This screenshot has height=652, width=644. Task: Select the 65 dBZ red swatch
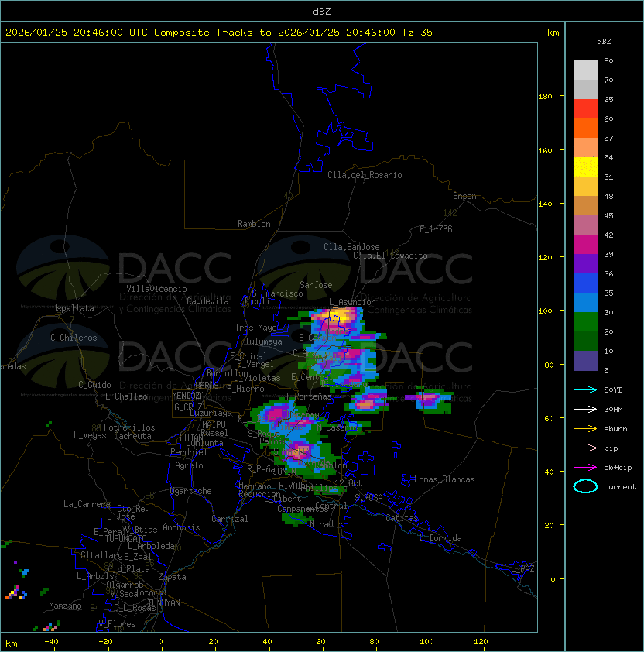pyautogui.click(x=585, y=108)
